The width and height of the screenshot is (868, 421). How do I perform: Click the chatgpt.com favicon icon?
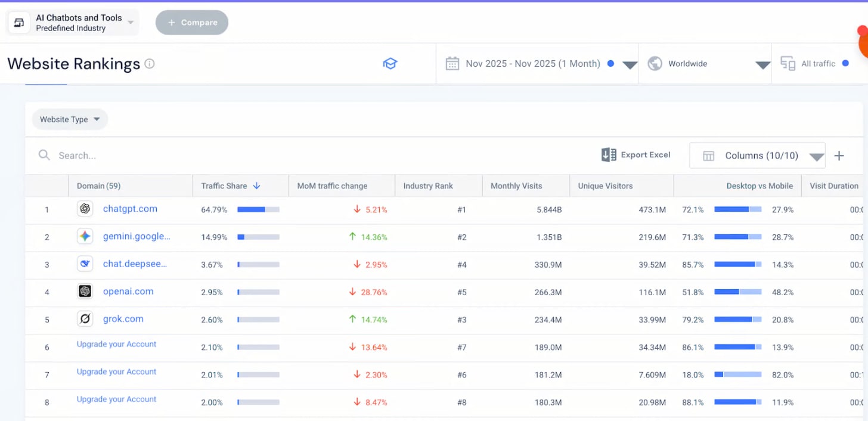click(x=85, y=209)
